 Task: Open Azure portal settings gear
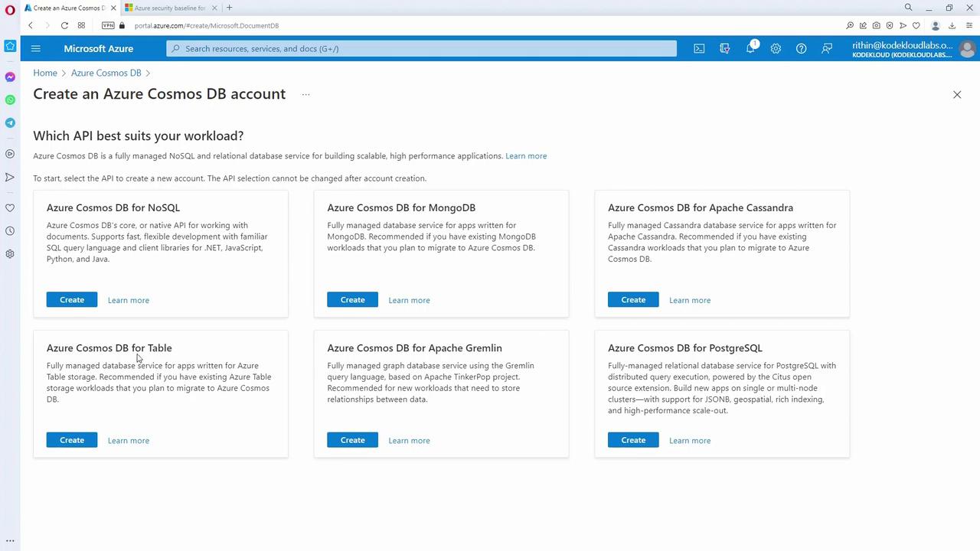coord(776,48)
